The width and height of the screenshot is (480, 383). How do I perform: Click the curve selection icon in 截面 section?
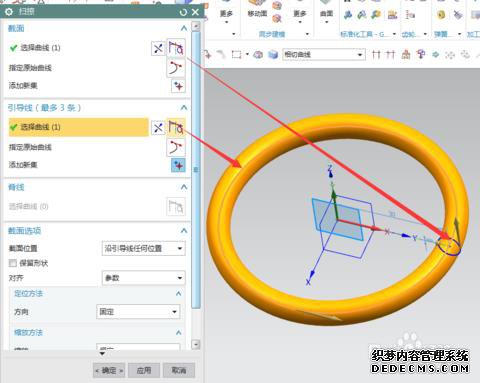click(176, 48)
